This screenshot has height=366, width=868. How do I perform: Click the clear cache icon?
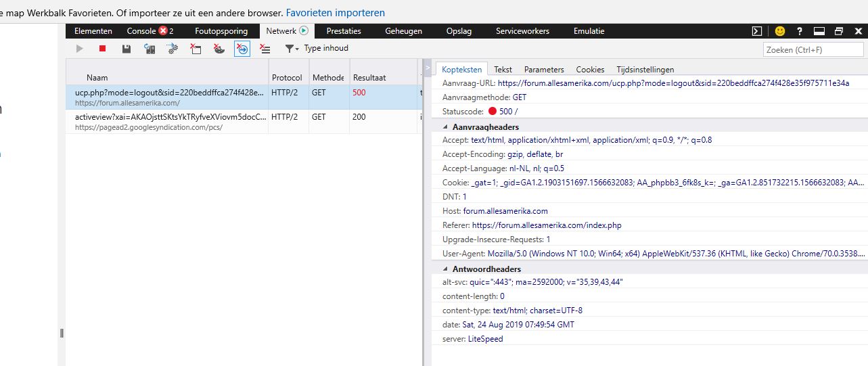[x=196, y=49]
